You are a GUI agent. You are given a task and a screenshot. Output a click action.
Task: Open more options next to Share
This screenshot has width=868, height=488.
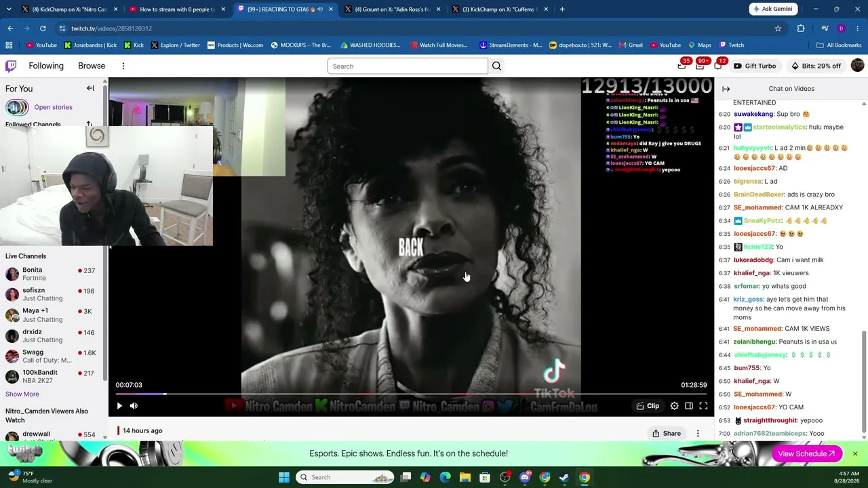pos(698,434)
